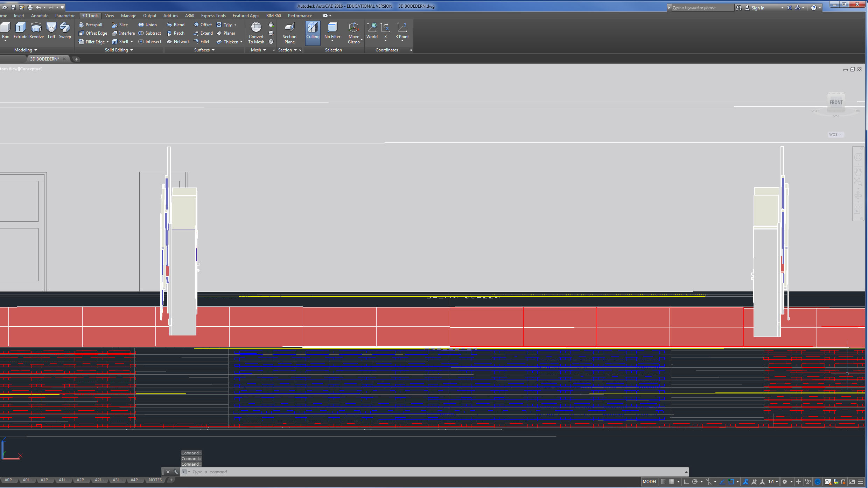Screen dimensions: 868x488
Task: Click the Convert To Mesh icon
Action: [x=256, y=28]
